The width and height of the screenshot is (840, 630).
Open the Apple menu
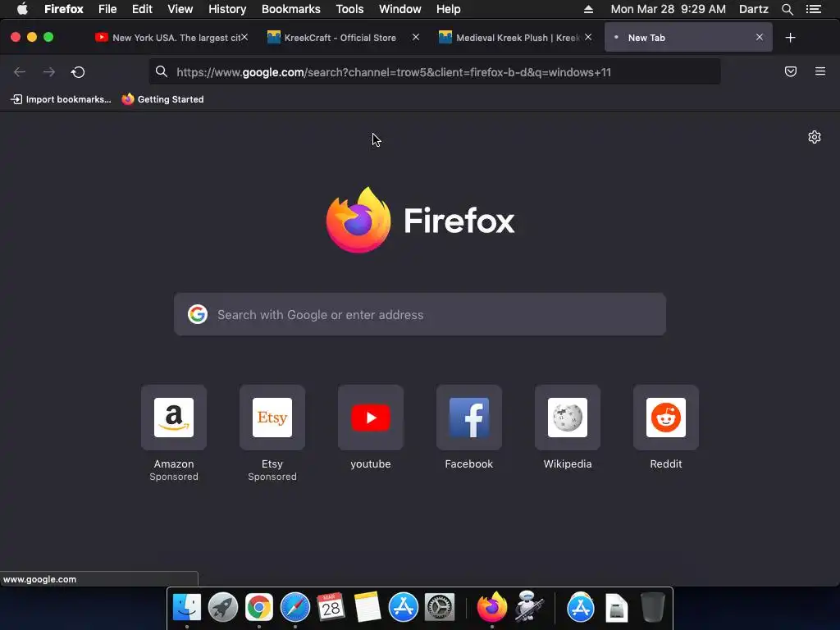pyautogui.click(x=22, y=9)
